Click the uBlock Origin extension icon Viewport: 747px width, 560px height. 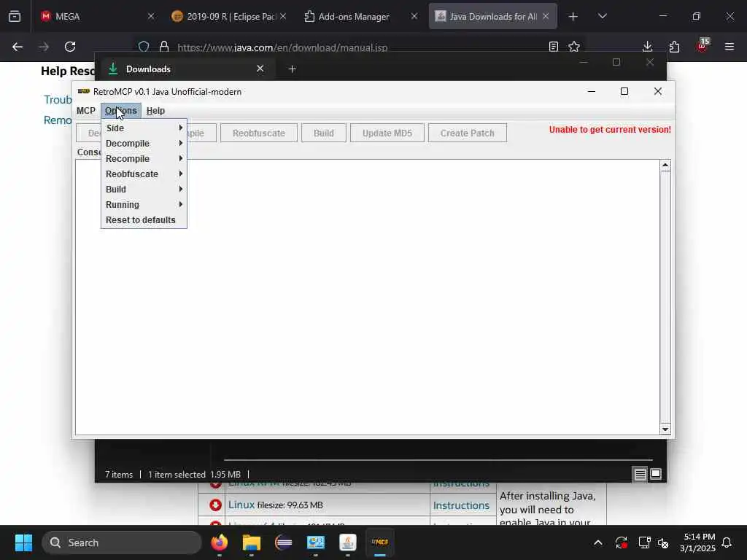(703, 46)
